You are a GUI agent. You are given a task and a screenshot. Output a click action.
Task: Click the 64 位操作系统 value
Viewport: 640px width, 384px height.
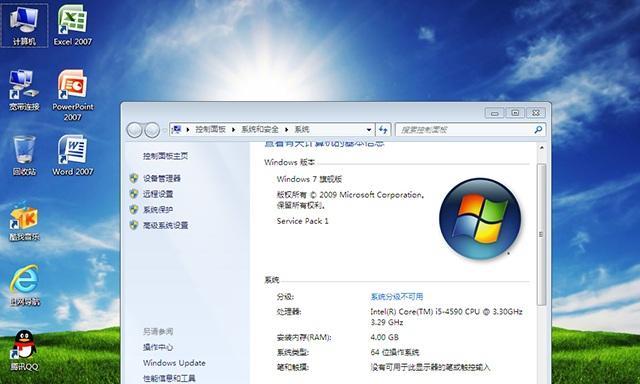pyautogui.click(x=395, y=352)
